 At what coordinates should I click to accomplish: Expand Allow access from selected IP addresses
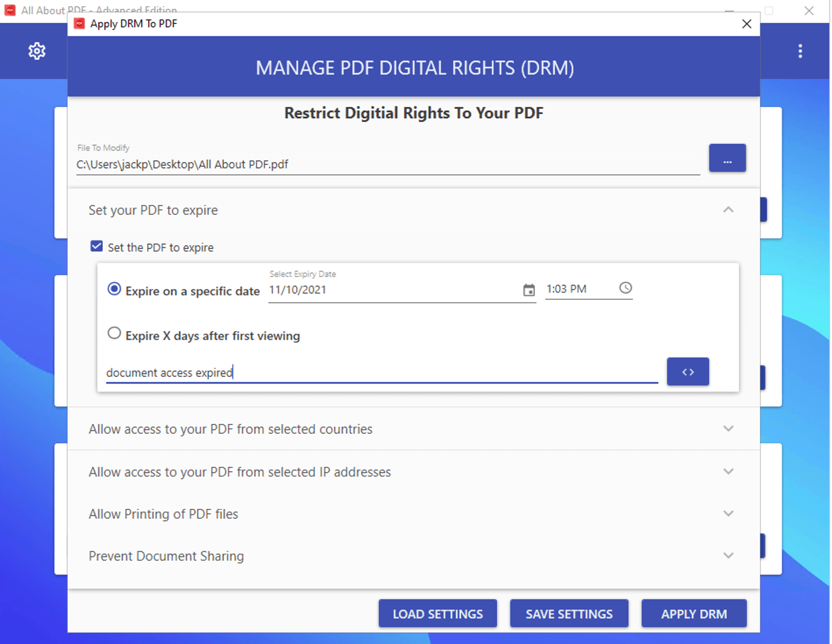point(729,471)
